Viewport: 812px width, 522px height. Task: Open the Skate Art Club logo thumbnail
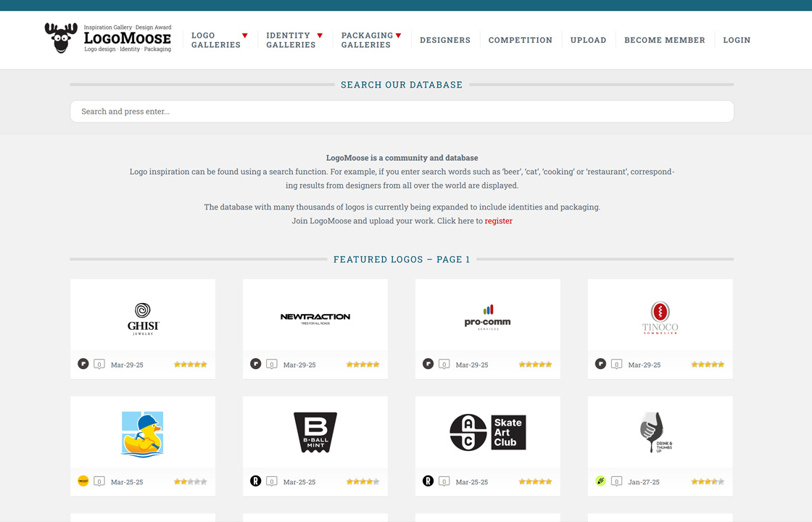coord(488,432)
